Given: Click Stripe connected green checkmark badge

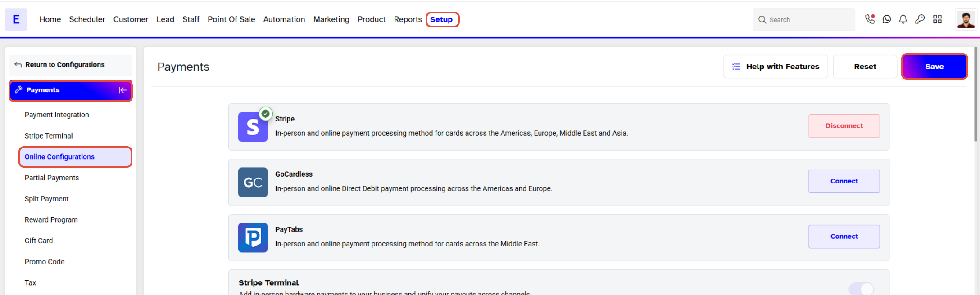Looking at the screenshot, I should pos(266,114).
